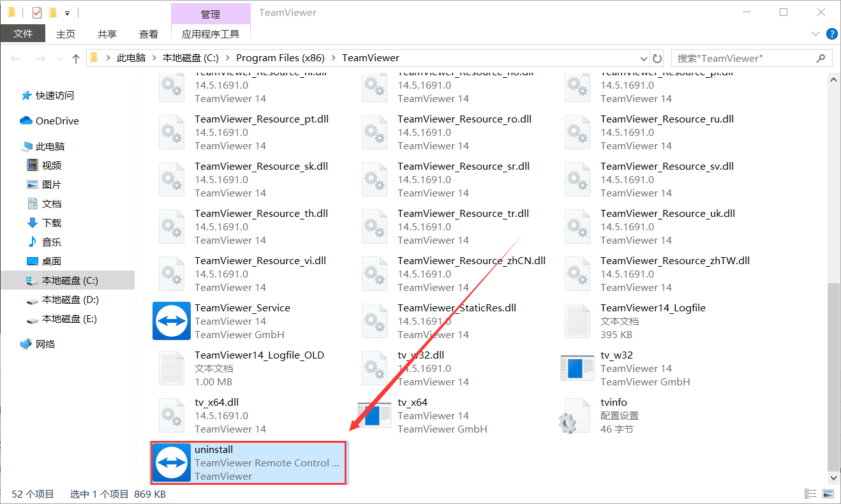Expand the ribbon with the chevron
841x504 pixels.
tap(815, 34)
